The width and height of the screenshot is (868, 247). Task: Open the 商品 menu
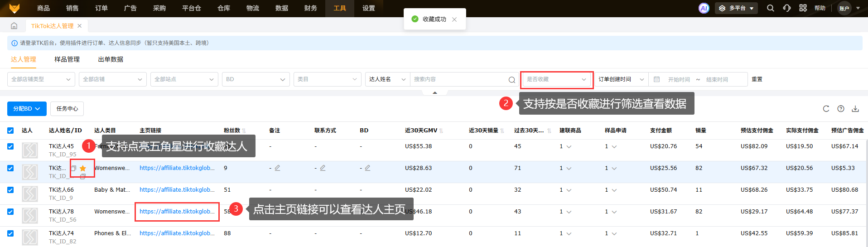(x=43, y=8)
